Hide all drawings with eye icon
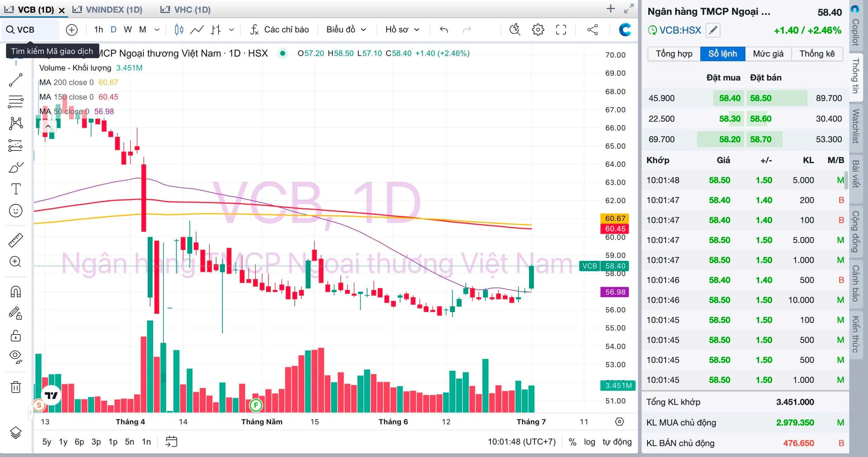The height and width of the screenshot is (457, 868). click(x=16, y=357)
